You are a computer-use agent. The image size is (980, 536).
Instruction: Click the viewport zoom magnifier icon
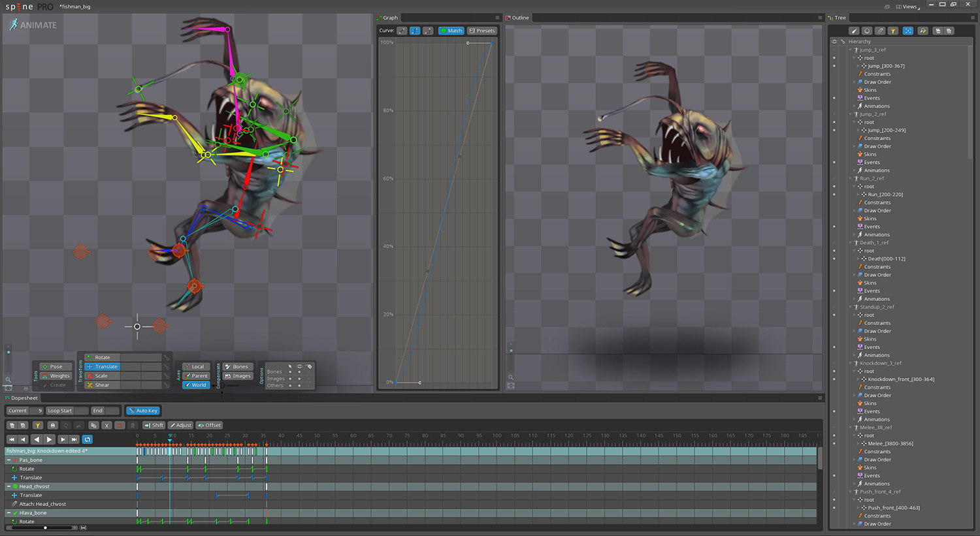pos(8,379)
